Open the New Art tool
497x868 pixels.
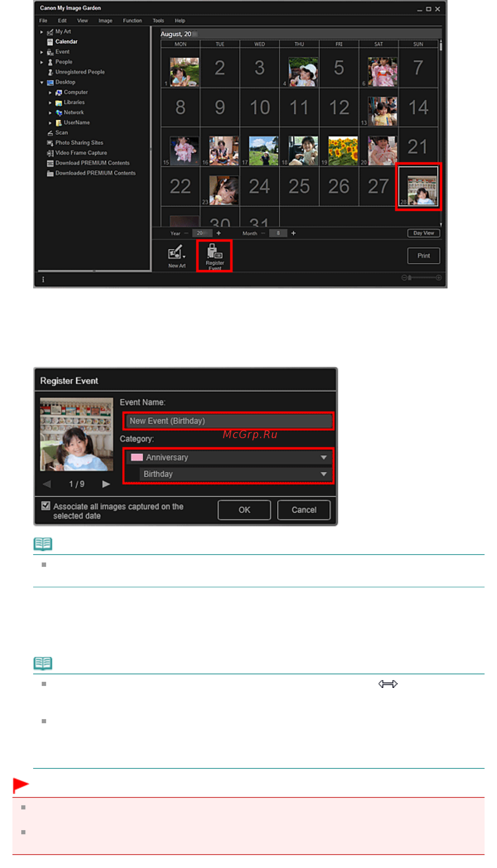(x=177, y=256)
